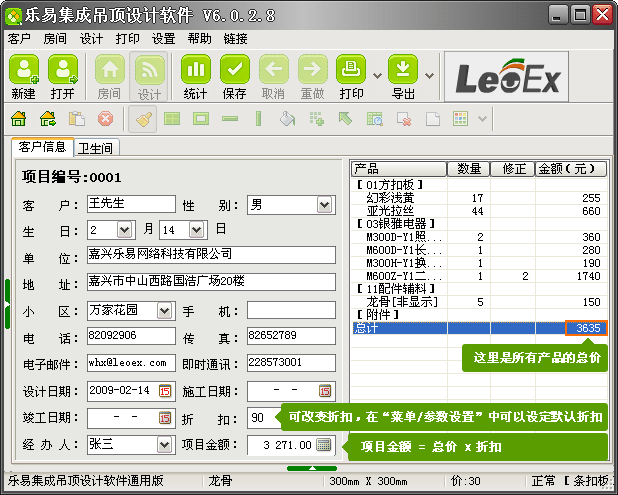
Task: Expand the 经办人 dropdown
Action: 164,444
